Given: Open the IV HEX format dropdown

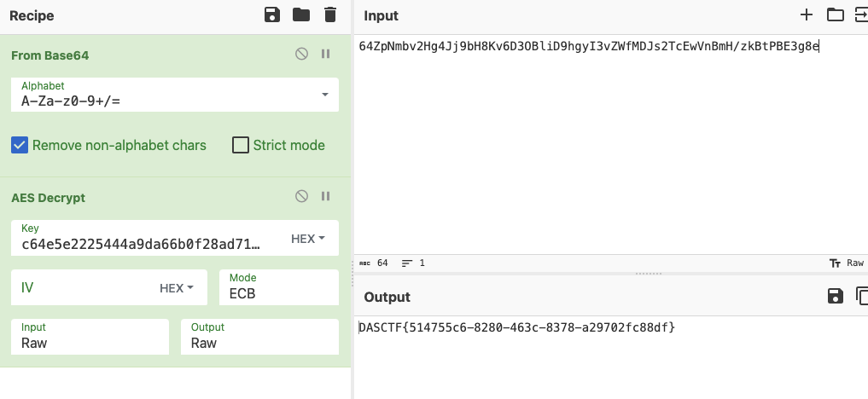Looking at the screenshot, I should click(177, 288).
